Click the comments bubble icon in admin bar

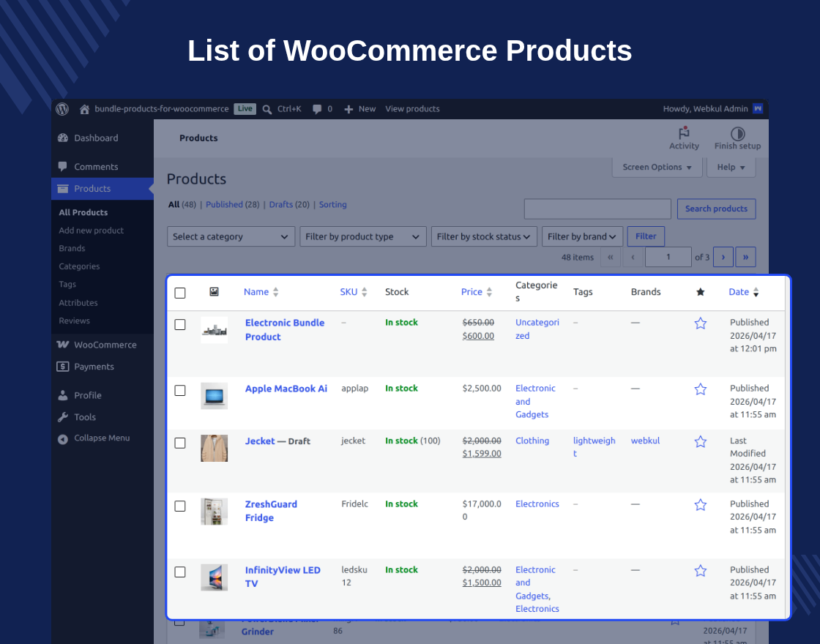point(317,109)
